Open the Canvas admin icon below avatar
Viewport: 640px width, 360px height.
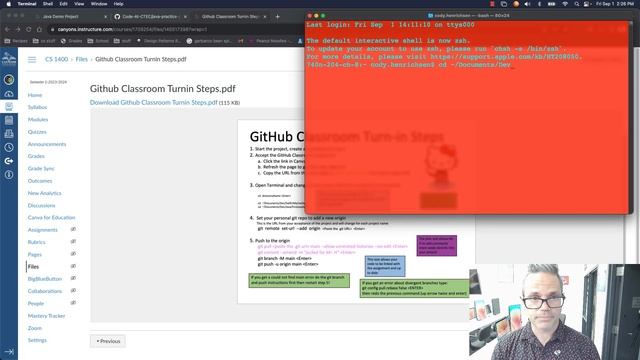click(9, 94)
